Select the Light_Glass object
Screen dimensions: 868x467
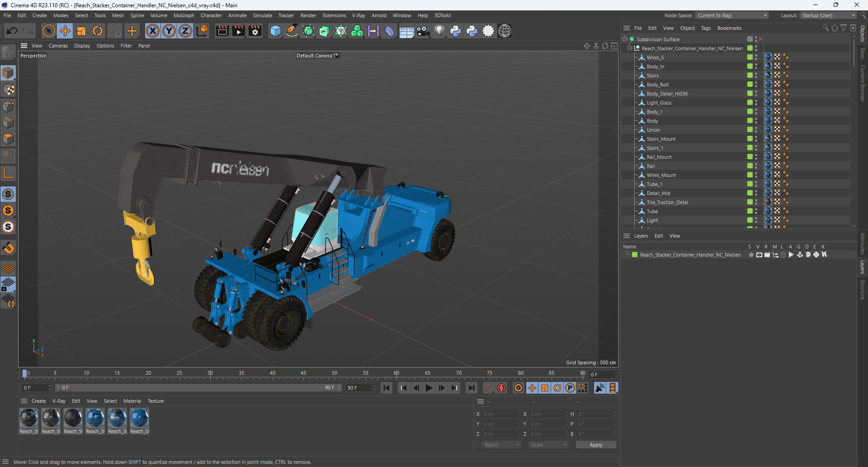(659, 103)
